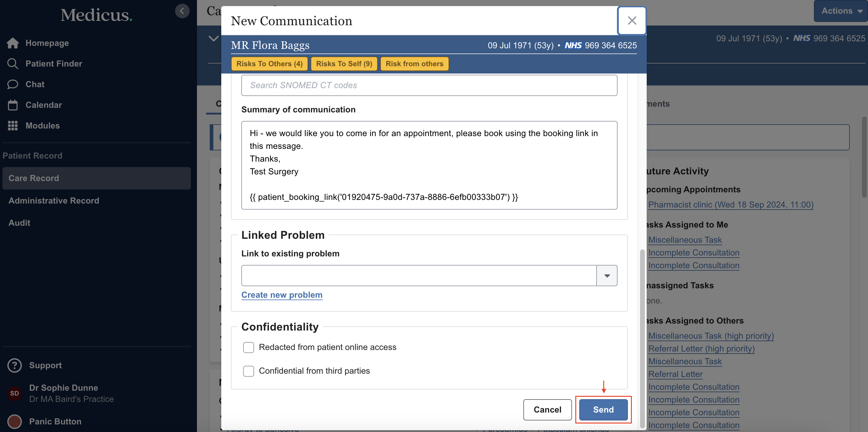868x432 pixels.
Task: Enable Redacted from patient online access
Action: click(248, 347)
